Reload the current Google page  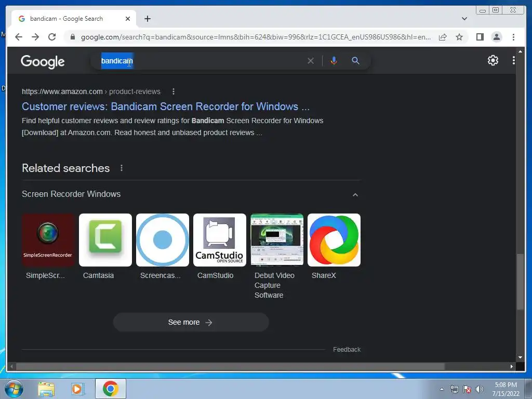[52, 37]
